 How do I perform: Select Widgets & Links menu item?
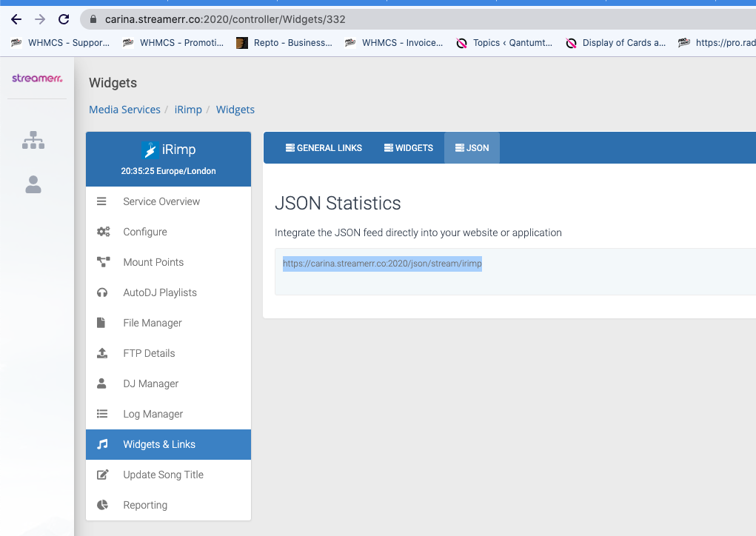pos(168,444)
